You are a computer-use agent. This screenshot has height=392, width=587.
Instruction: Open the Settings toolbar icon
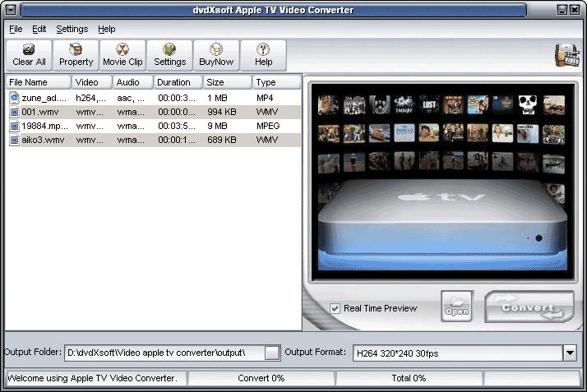(x=169, y=55)
